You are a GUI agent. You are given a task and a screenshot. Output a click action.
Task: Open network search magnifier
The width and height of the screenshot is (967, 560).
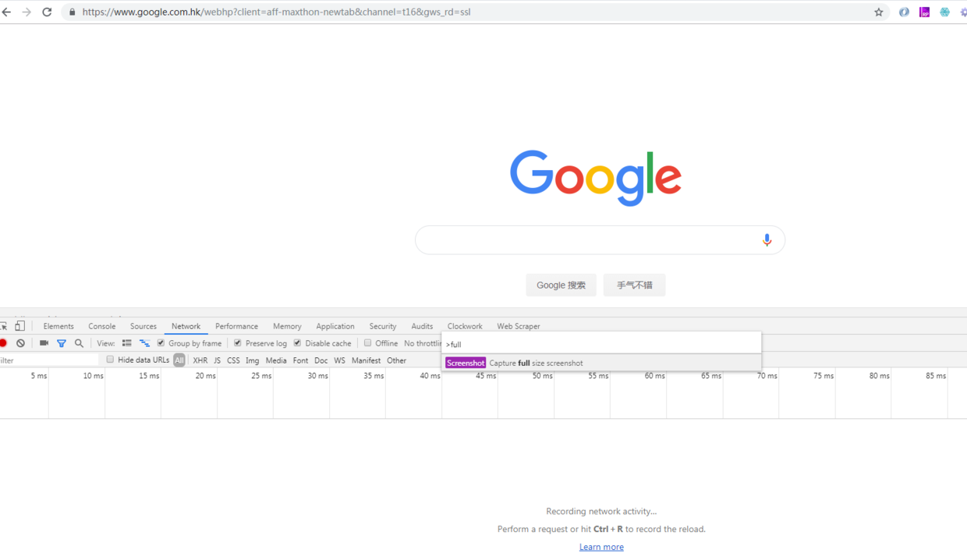[79, 343]
